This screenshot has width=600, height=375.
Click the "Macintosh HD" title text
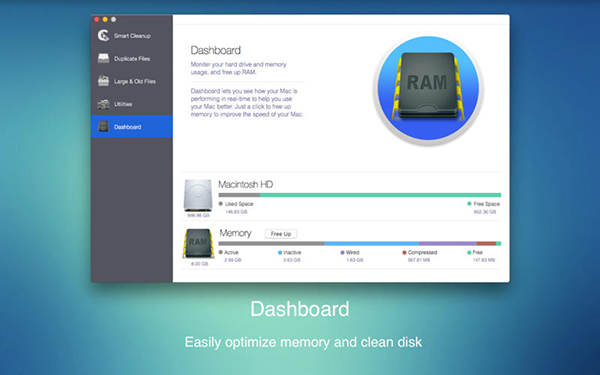pos(245,184)
